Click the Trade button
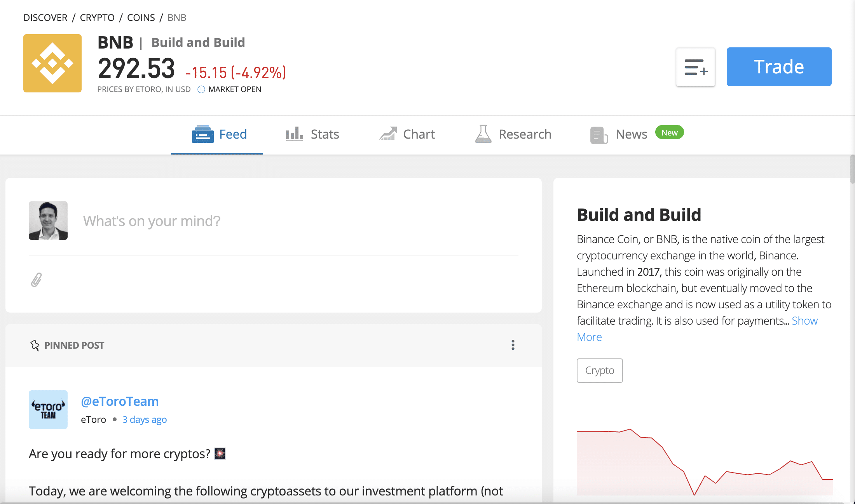Viewport: 855px width, 504px height. tap(779, 67)
